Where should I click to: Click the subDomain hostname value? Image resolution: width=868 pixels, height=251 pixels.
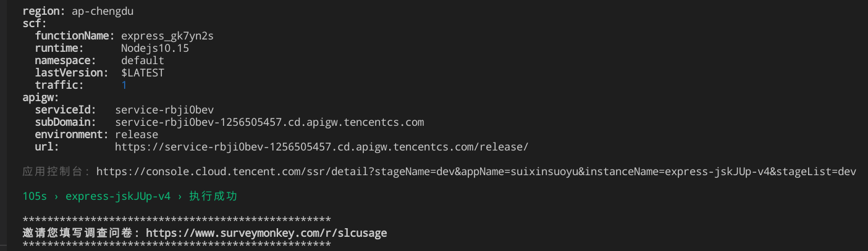click(x=269, y=122)
